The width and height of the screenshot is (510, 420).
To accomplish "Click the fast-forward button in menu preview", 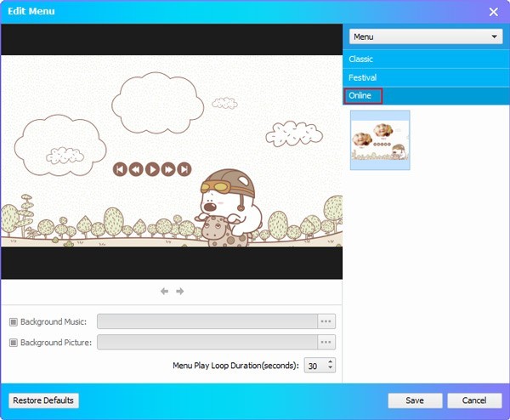I will (168, 169).
